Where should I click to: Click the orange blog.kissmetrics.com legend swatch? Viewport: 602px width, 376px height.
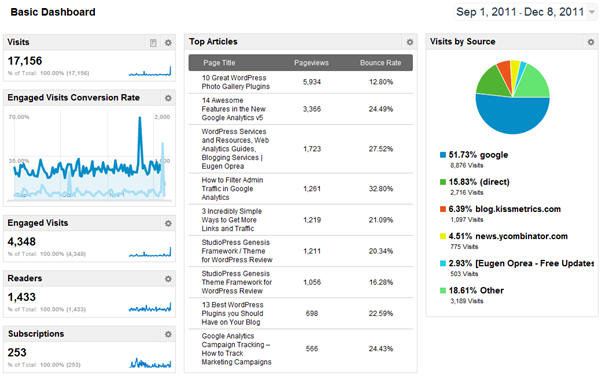(443, 209)
